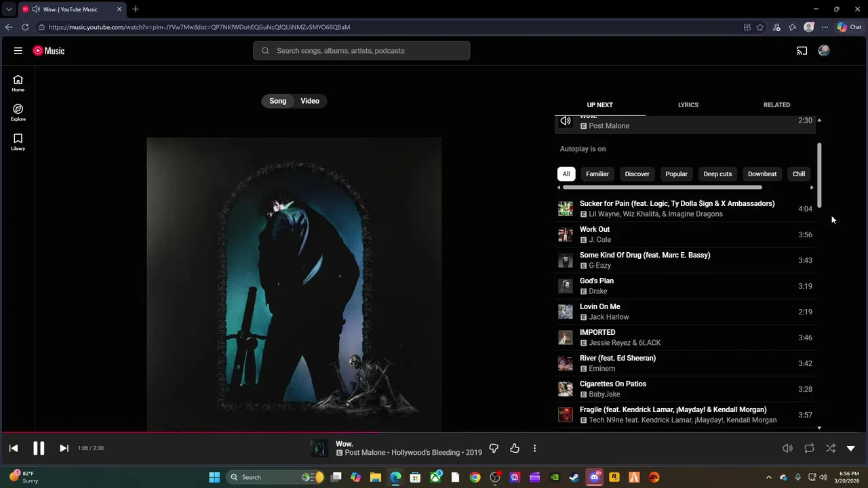Open the LYRICS tab
868x488 pixels.
[688, 105]
